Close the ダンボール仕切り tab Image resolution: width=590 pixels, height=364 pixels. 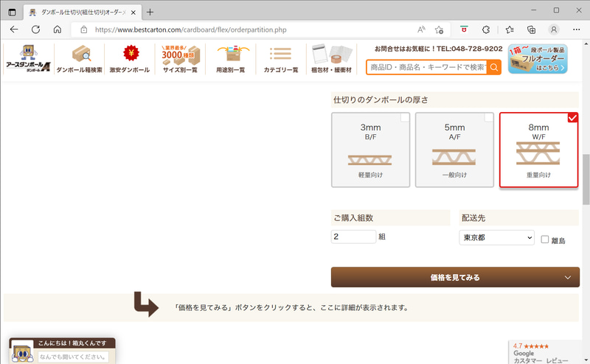click(x=133, y=13)
